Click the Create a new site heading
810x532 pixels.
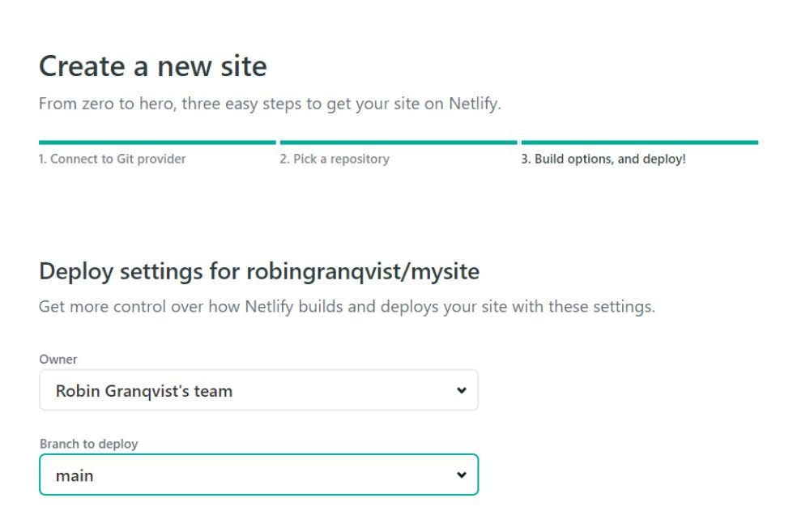tap(153, 66)
